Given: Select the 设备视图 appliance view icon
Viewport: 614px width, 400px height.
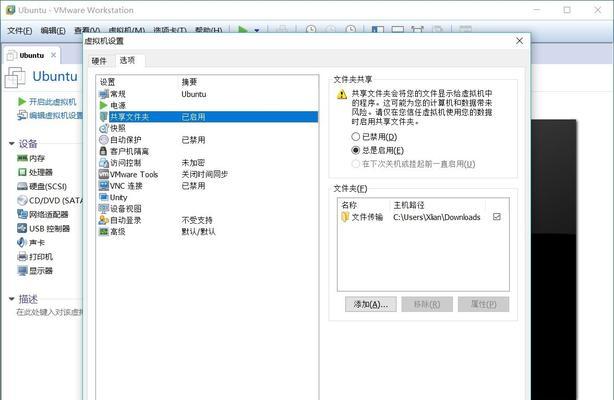Looking at the screenshot, I should click(104, 208).
